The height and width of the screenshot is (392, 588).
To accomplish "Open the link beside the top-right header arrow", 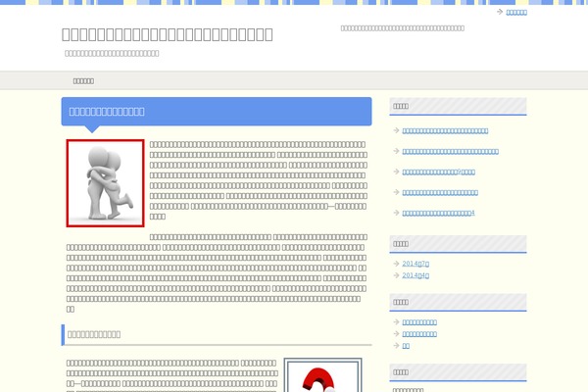I will [x=516, y=13].
